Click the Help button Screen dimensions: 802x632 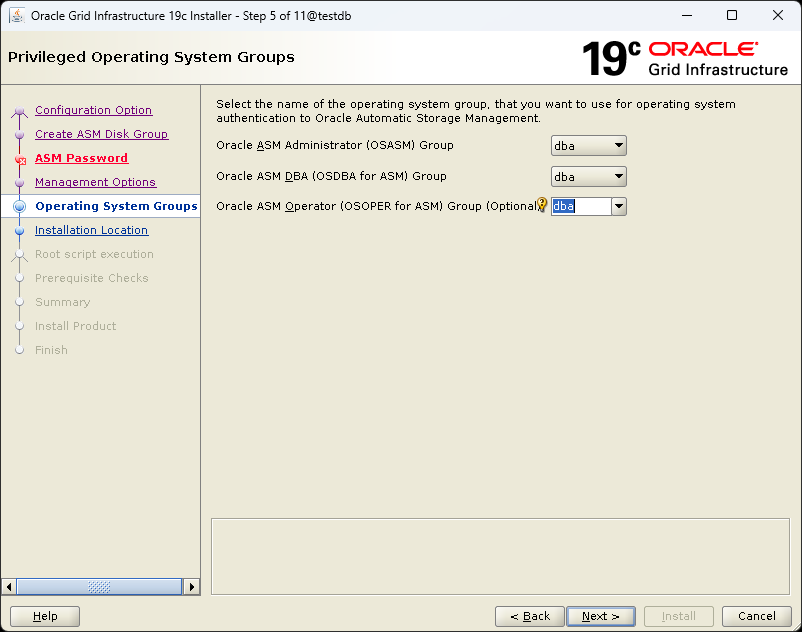[45, 616]
